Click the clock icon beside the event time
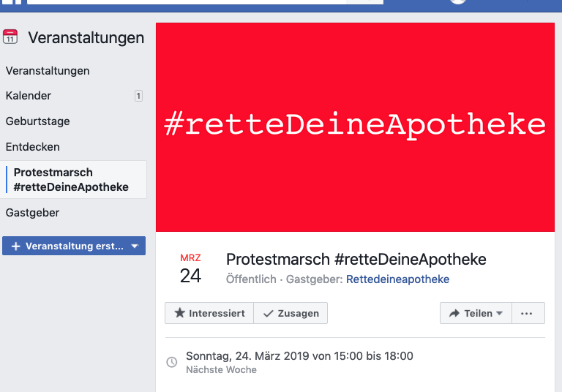The image size is (562, 392). click(172, 362)
